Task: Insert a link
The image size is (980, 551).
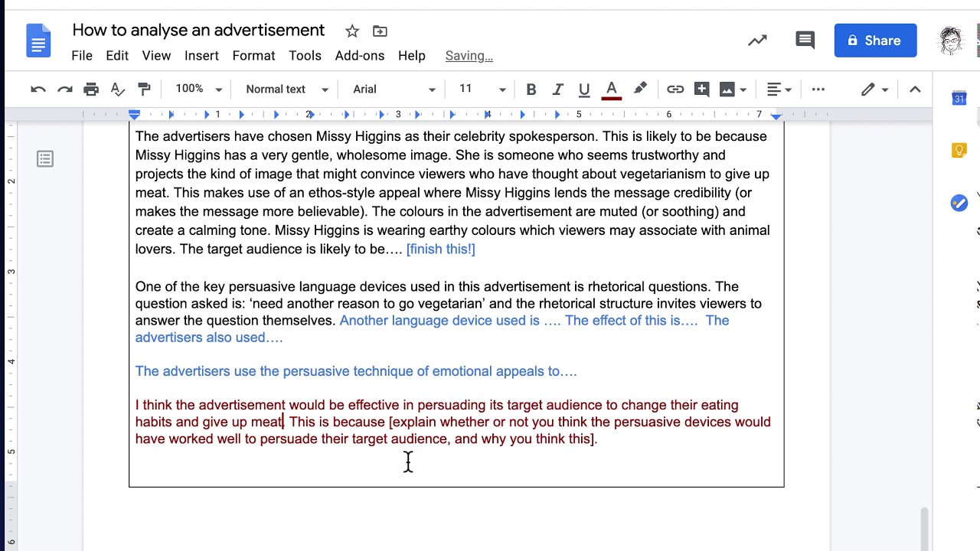Action: click(675, 90)
